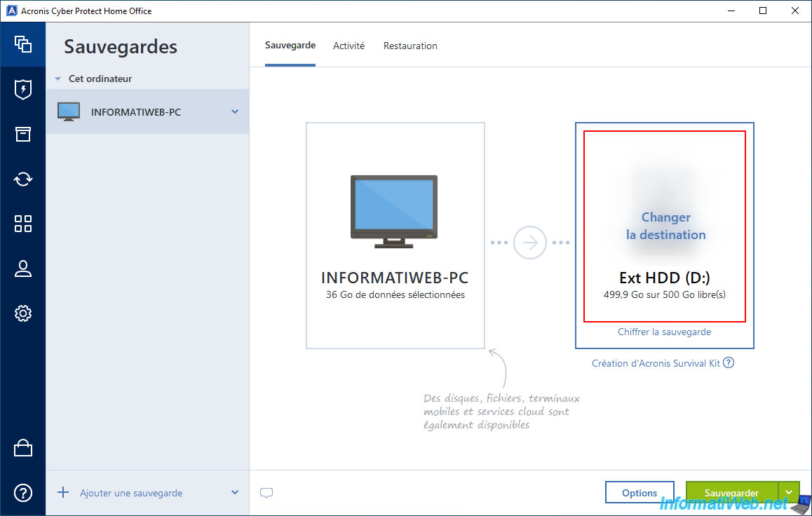Switch to the Sauvegarde tab
Image resolution: width=812 pixels, height=516 pixels.
pos(290,46)
